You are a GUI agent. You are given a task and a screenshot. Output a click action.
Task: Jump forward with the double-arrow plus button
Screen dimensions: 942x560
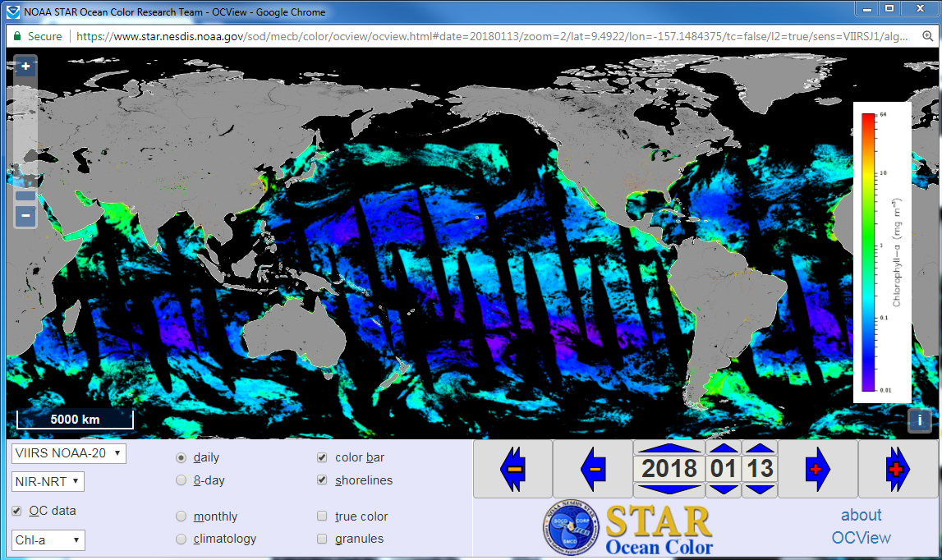click(898, 469)
